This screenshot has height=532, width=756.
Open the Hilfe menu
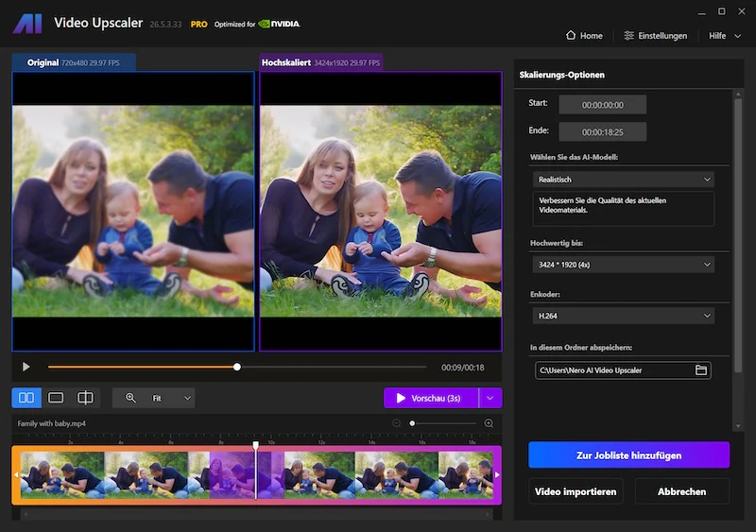pos(725,36)
